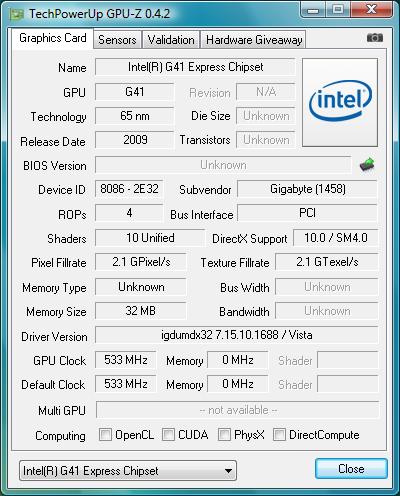This screenshot has width=400, height=496.
Task: Select the Graphics Card tab
Action: [x=53, y=38]
